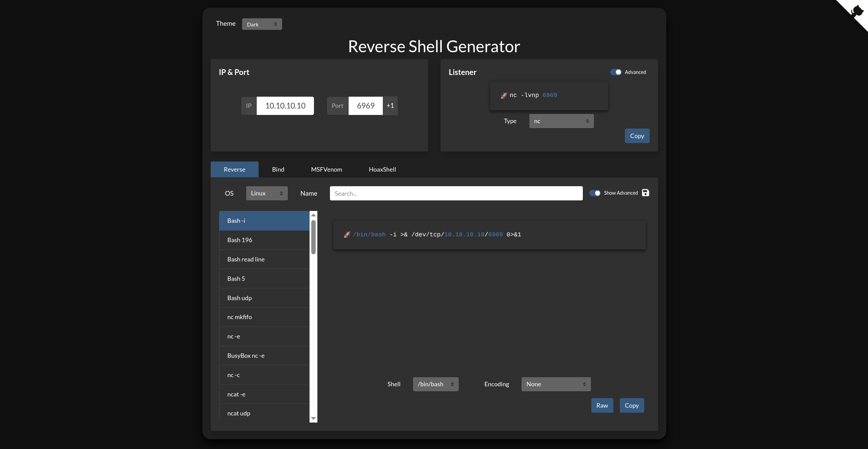Screen dimensions: 868x449
Task: Open the Shell /bin/bash selector
Action: click(435, 384)
